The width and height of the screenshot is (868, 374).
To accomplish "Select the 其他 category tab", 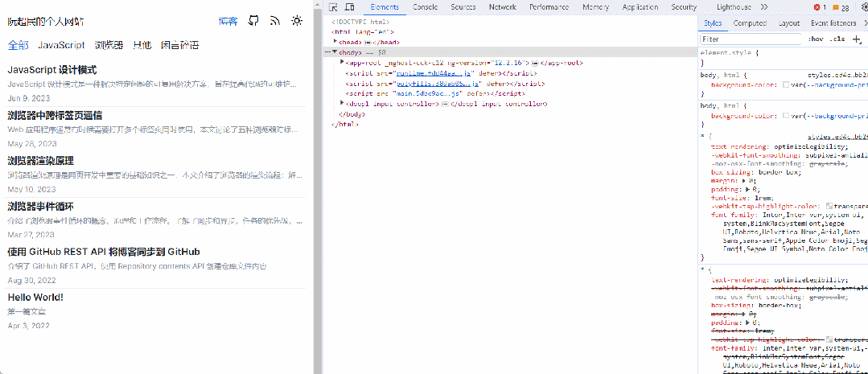I will click(142, 45).
